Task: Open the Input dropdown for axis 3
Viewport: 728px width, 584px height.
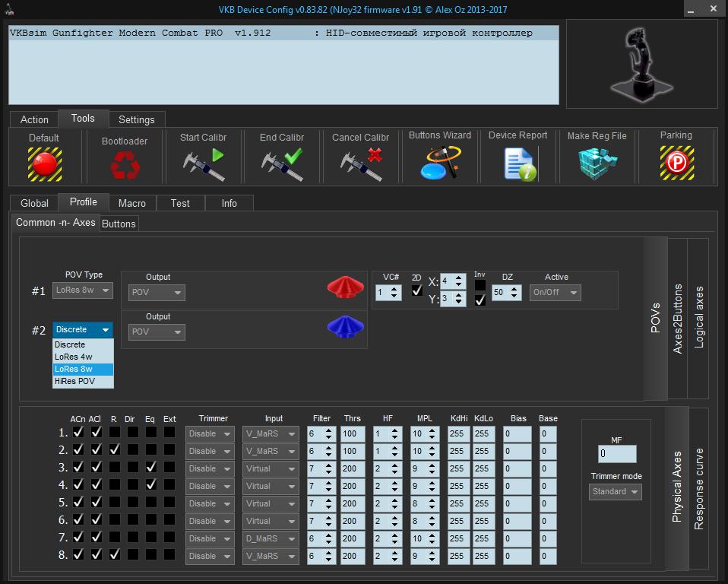Action: pyautogui.click(x=271, y=468)
